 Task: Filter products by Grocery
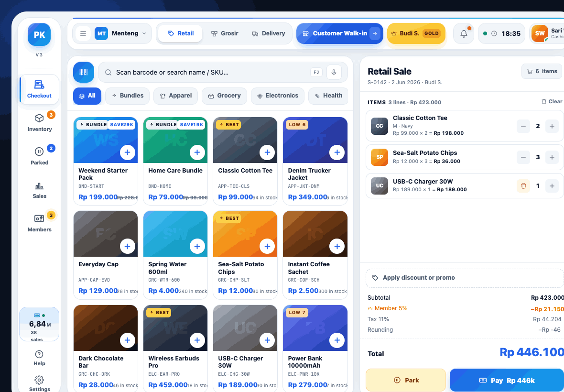pos(224,96)
